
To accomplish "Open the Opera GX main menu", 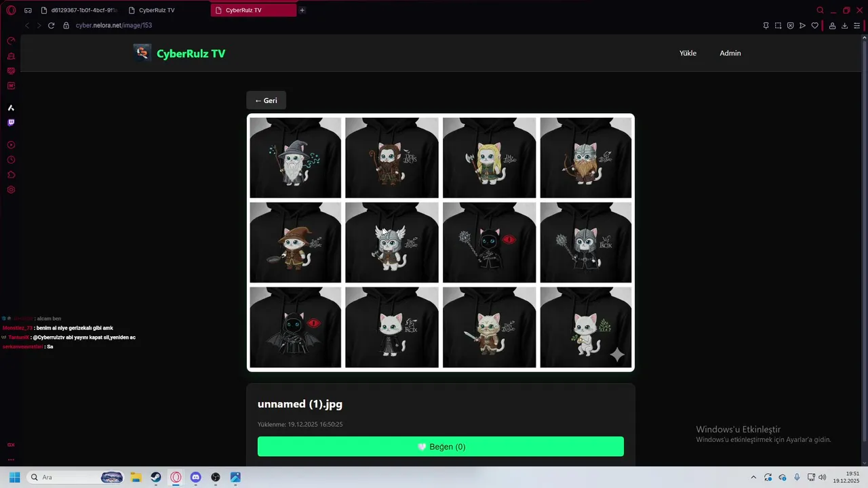I will tap(11, 10).
